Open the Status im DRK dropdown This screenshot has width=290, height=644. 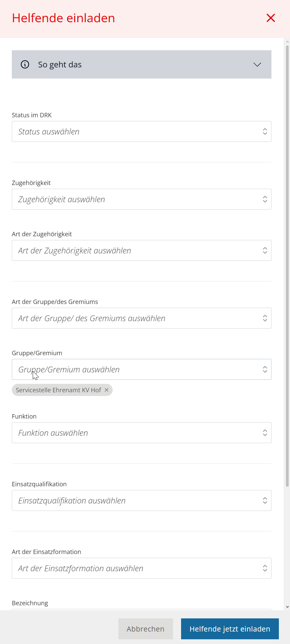click(x=135, y=131)
